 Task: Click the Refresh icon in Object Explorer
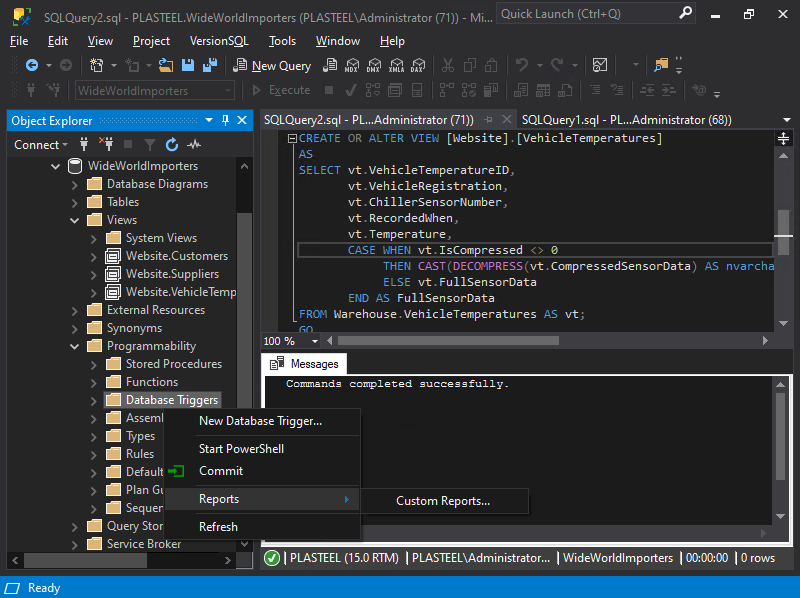(171, 144)
